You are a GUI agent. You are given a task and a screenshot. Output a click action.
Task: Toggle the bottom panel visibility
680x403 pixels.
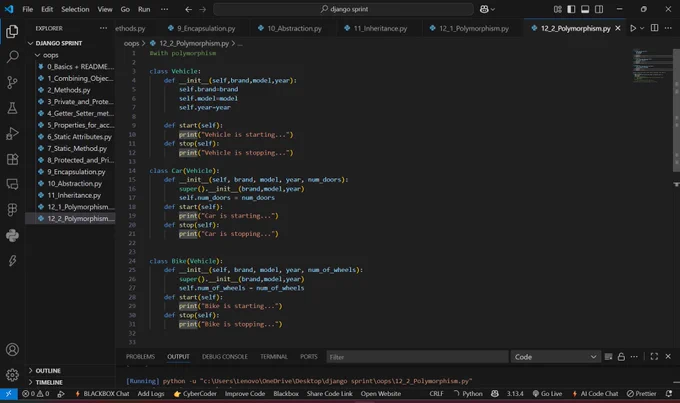pos(585,9)
